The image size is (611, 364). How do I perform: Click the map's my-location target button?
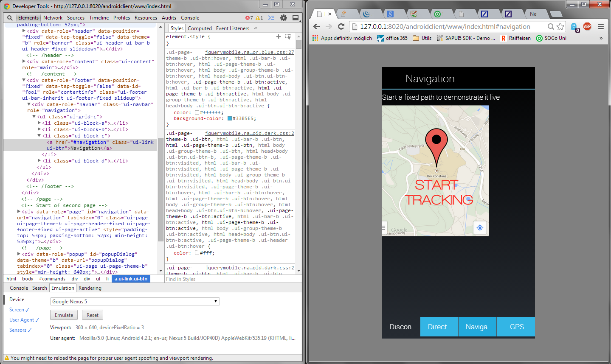pos(480,228)
